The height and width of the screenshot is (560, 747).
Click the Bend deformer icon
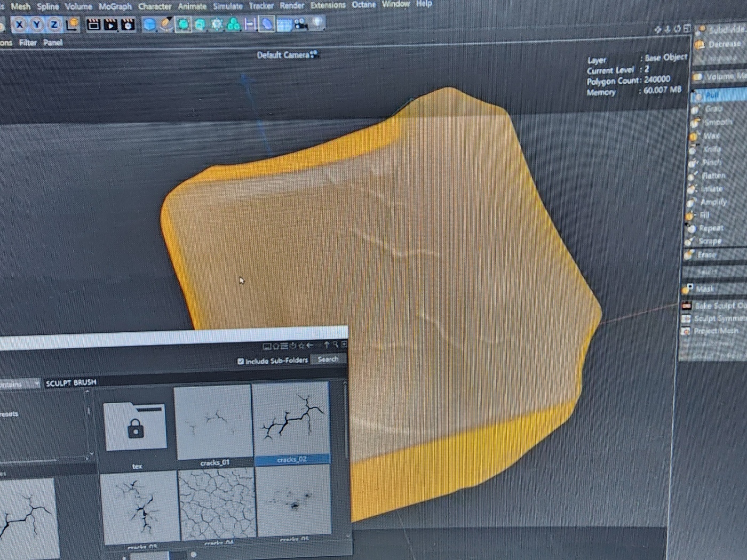pos(267,24)
